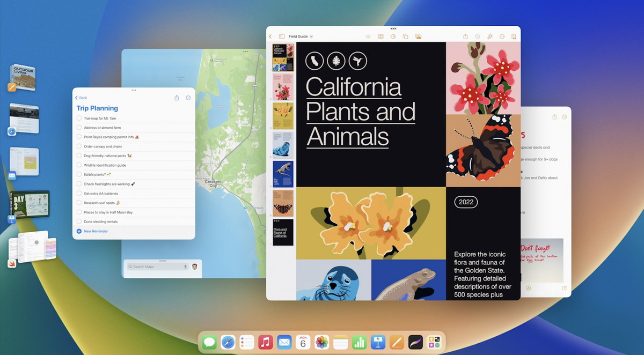Complete Dog-friendly national parks reminder

(79, 156)
